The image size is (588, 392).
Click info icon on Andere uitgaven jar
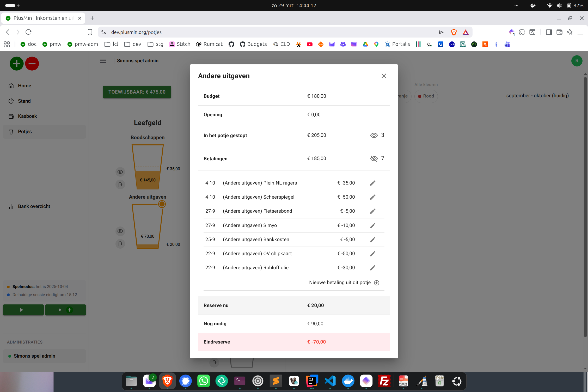tap(162, 204)
